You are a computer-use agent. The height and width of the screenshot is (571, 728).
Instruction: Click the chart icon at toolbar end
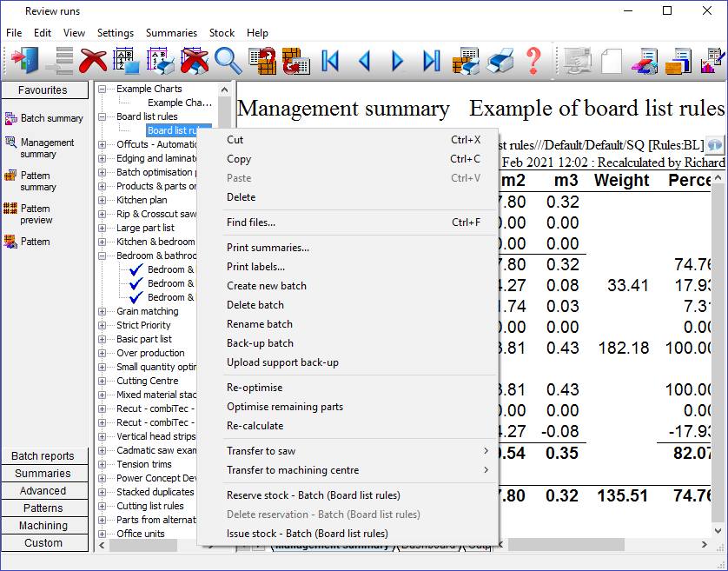tap(712, 60)
